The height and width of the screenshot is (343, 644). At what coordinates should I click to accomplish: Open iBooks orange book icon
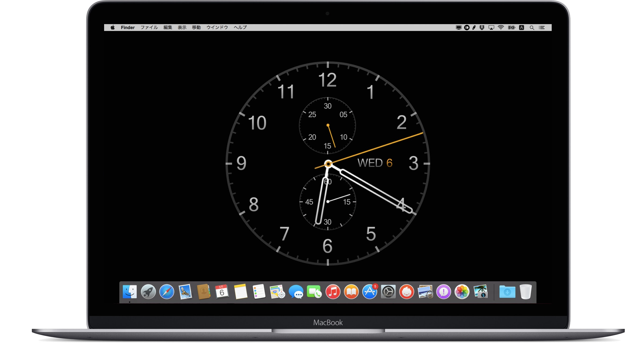coord(351,292)
